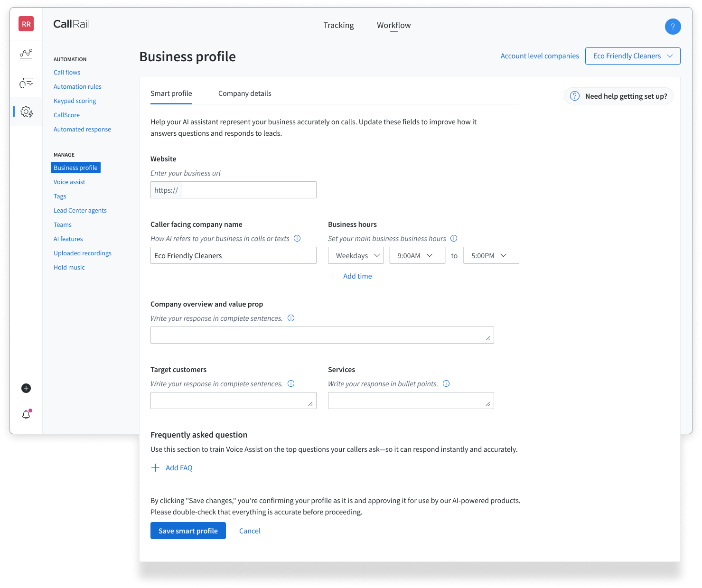
Task: Open the Weekdays dropdown
Action: (356, 255)
